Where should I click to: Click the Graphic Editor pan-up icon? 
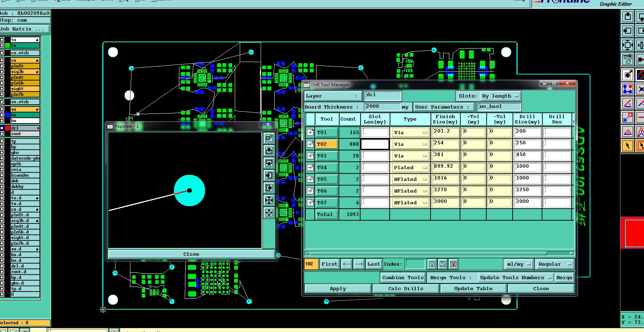click(x=628, y=17)
